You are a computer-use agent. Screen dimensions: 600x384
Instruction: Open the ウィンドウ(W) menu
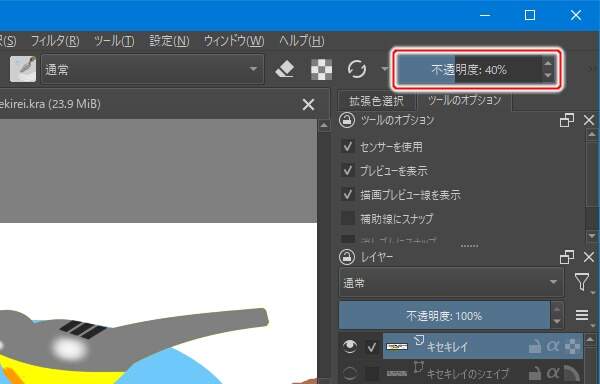click(234, 41)
